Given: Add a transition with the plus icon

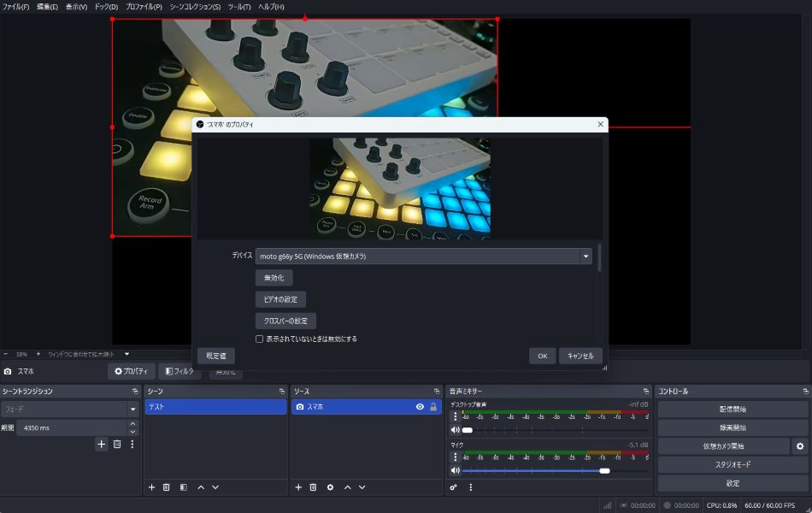Looking at the screenshot, I should tap(101, 444).
